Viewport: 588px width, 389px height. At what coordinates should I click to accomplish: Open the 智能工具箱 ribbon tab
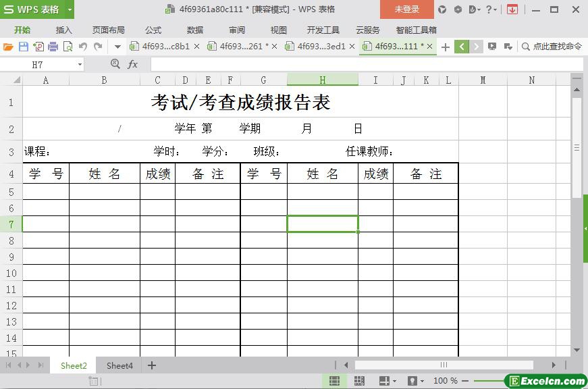(x=417, y=30)
